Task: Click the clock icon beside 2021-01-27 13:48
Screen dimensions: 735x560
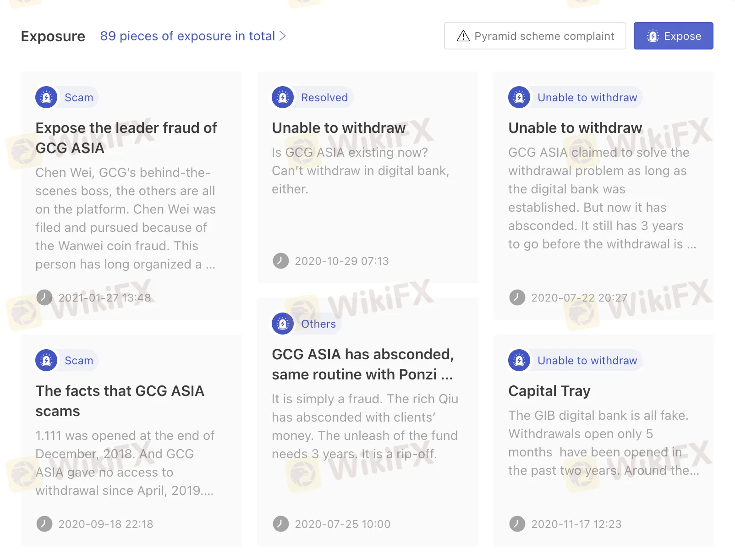Action: point(44,297)
